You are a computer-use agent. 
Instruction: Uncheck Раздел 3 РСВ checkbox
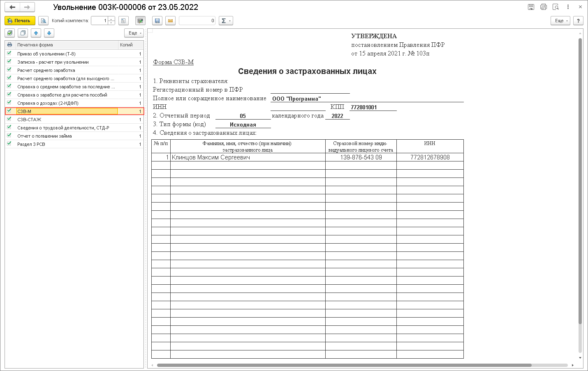pyautogui.click(x=9, y=144)
